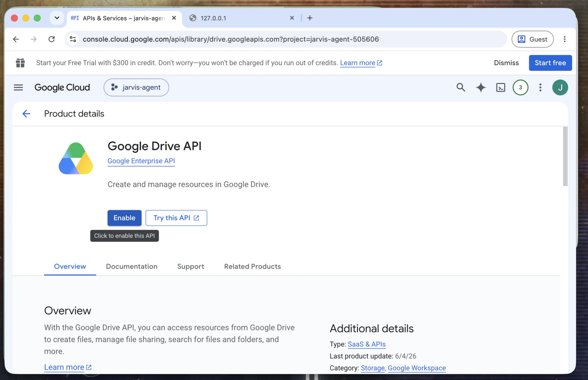Click the Start free button
588x380 pixels.
550,63
